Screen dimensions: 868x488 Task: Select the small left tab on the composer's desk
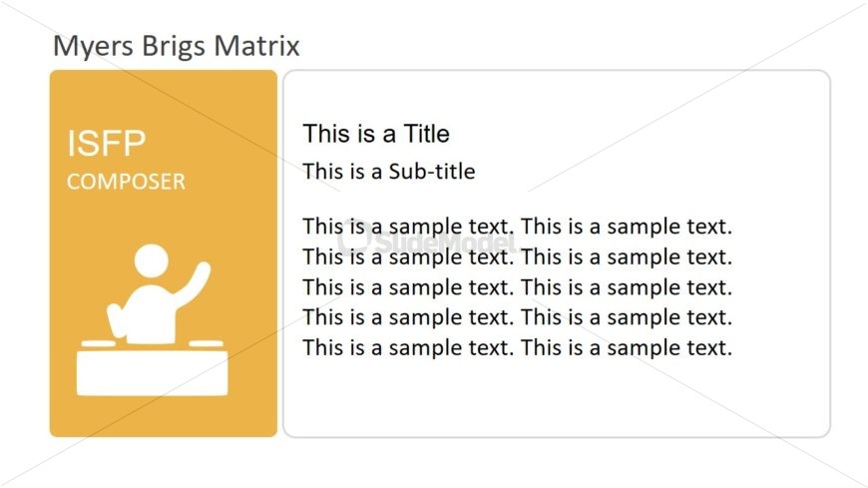pos(99,344)
